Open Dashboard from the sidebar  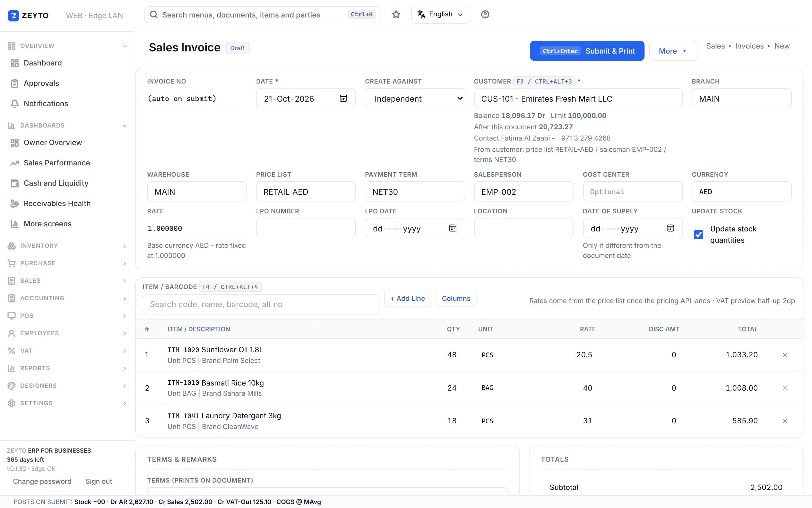67,63
